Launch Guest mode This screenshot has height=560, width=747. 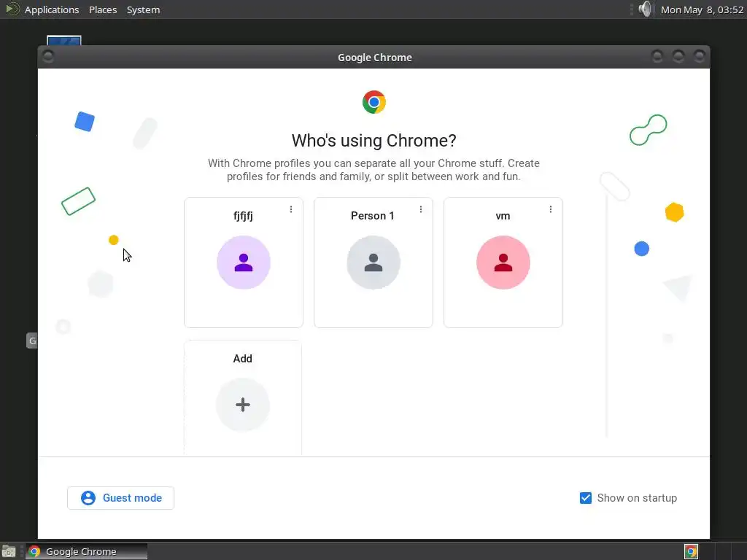(120, 498)
